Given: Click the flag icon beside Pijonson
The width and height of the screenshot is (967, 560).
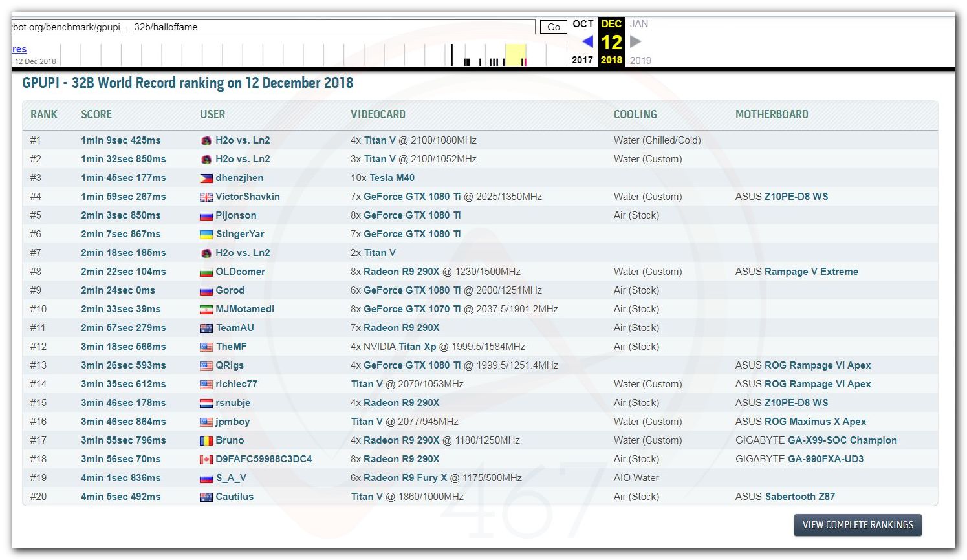Looking at the screenshot, I should tap(206, 215).
